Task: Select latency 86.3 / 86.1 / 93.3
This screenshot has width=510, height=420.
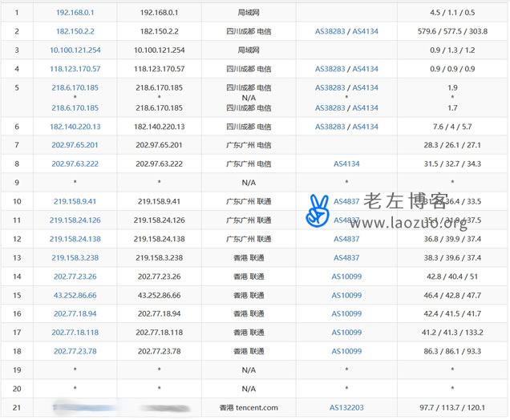Action: tap(452, 351)
